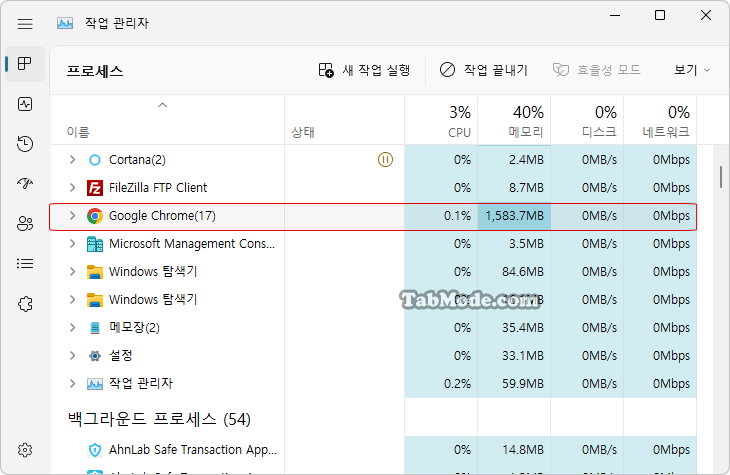This screenshot has width=730, height=475.
Task: Click 작업 끝내기 end task button
Action: 483,70
